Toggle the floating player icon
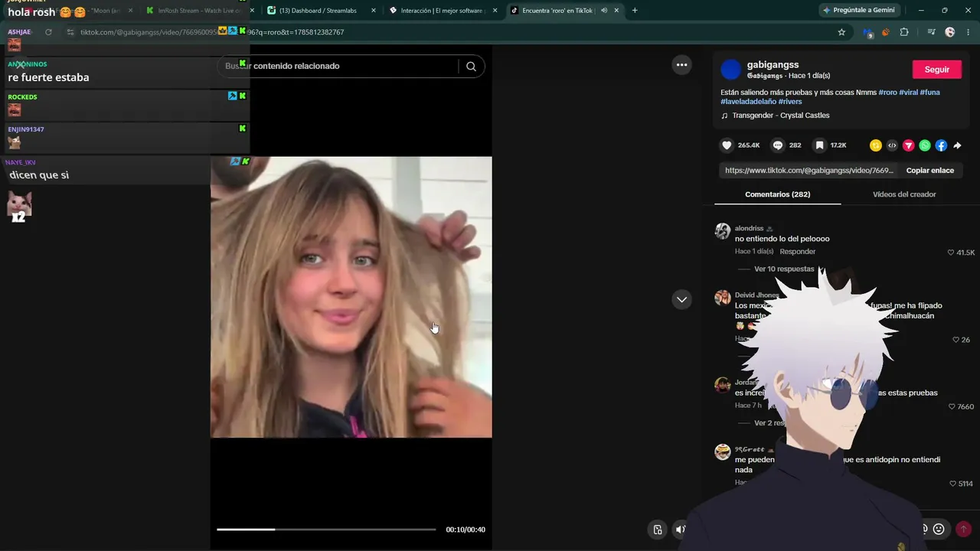 tap(657, 529)
